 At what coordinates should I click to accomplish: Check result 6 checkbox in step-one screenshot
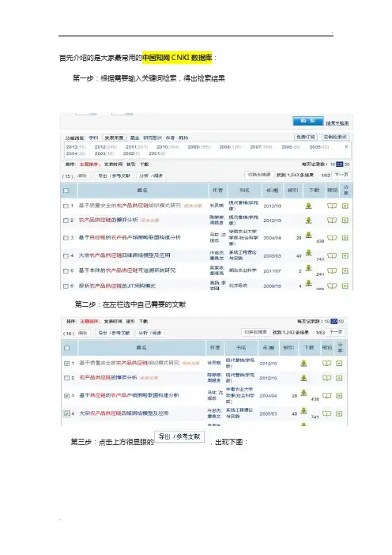[66, 286]
